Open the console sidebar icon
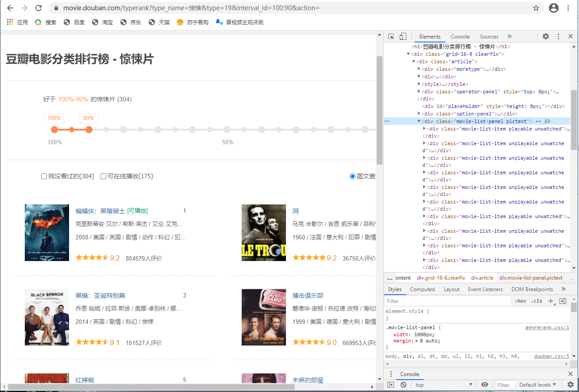 pos(391,385)
